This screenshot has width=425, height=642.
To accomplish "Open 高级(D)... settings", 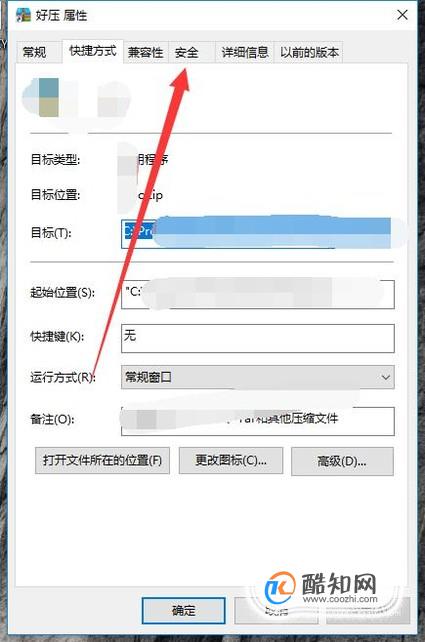I will [x=342, y=461].
